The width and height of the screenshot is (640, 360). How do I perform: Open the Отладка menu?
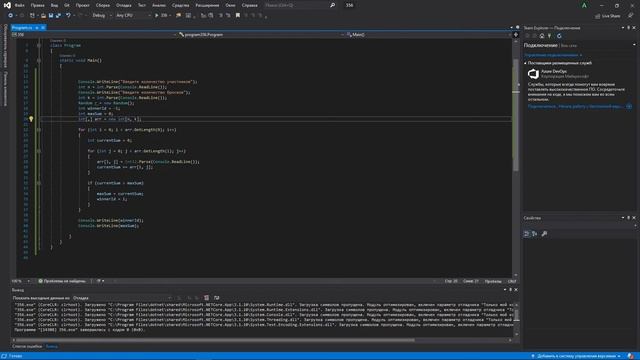click(124, 5)
